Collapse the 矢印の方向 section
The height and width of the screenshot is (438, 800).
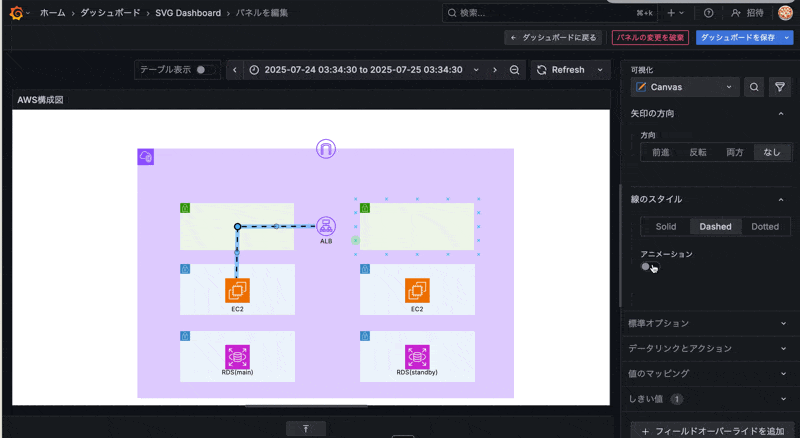(781, 113)
